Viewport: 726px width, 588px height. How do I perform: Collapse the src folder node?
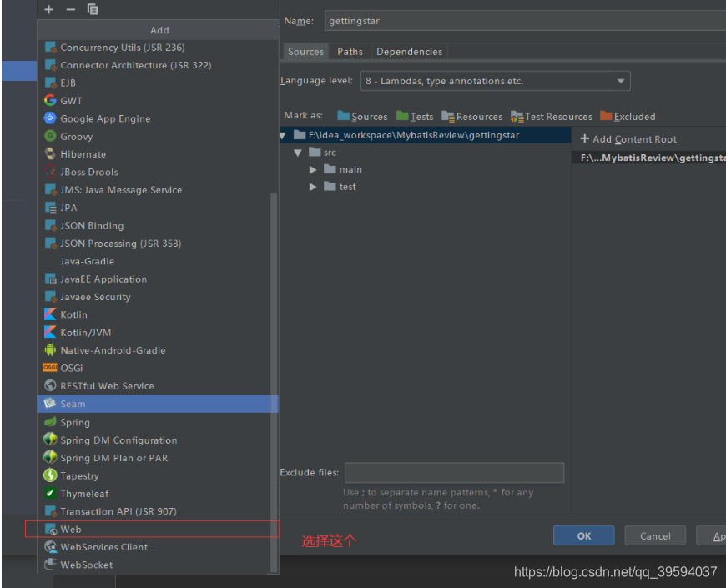(x=298, y=153)
